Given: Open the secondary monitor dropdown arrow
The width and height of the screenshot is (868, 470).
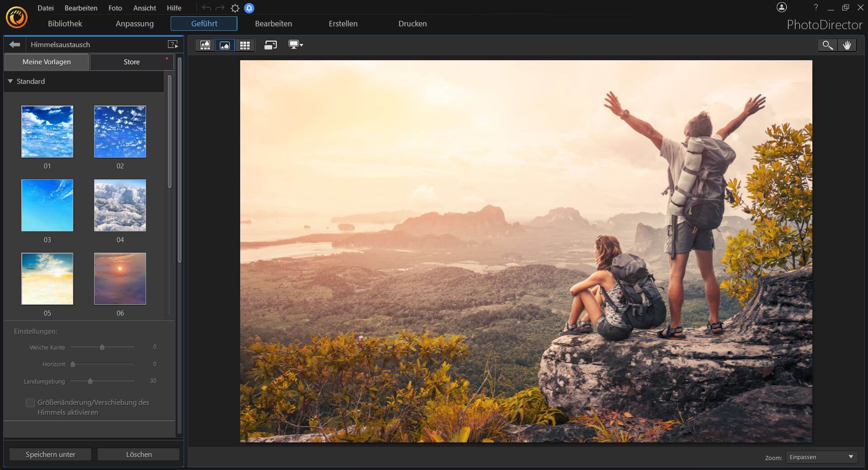Looking at the screenshot, I should pyautogui.click(x=301, y=45).
